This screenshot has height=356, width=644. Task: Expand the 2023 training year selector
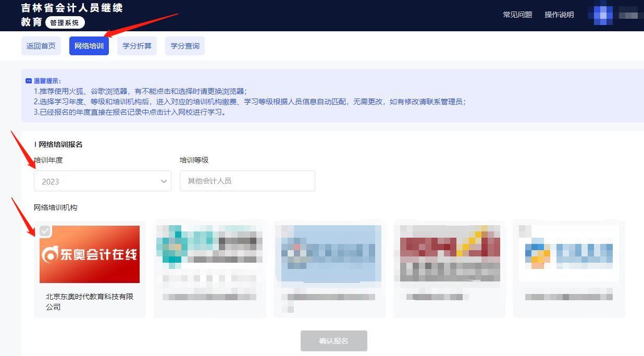click(x=102, y=181)
